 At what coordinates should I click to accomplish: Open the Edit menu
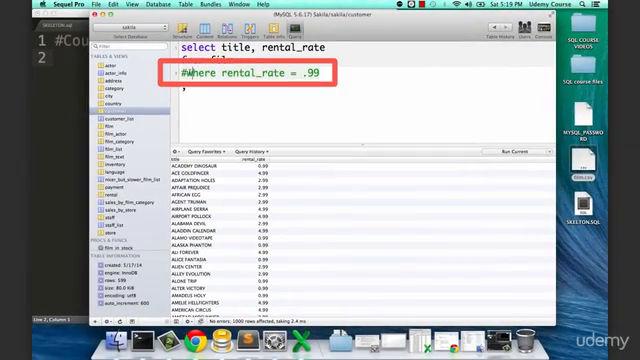point(113,4)
